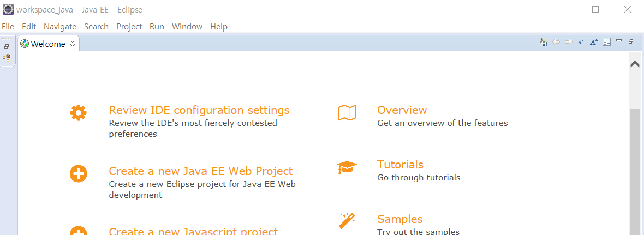Click the plus icon for Java EE Web Project
The width and height of the screenshot is (644, 235).
pyautogui.click(x=79, y=174)
